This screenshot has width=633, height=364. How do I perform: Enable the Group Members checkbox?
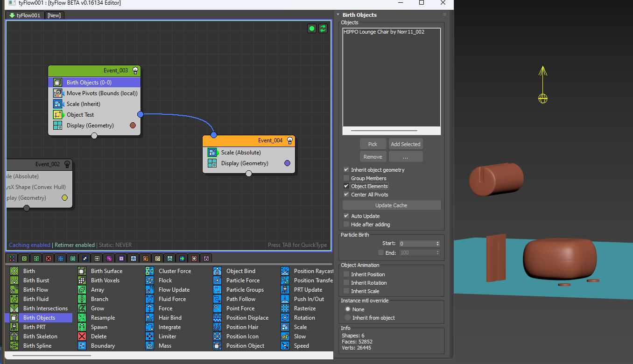tap(346, 178)
